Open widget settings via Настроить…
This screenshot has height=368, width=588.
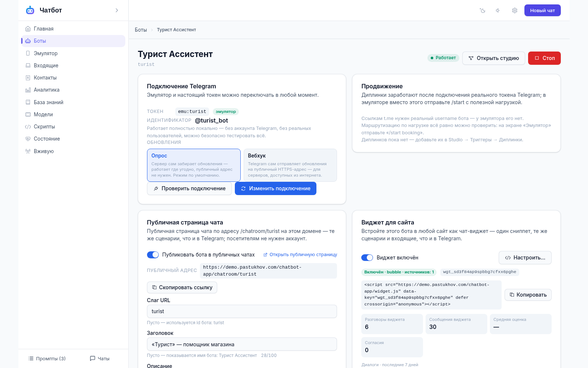click(x=525, y=258)
